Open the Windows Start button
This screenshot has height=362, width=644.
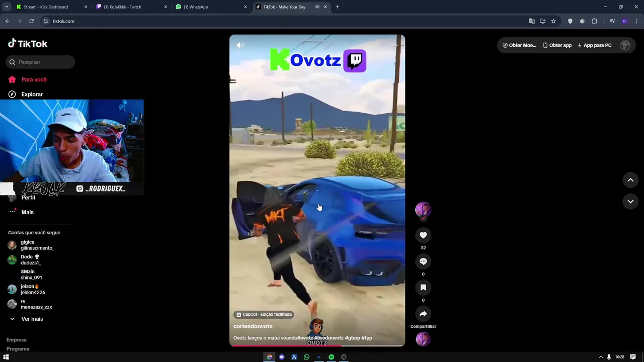point(6,357)
